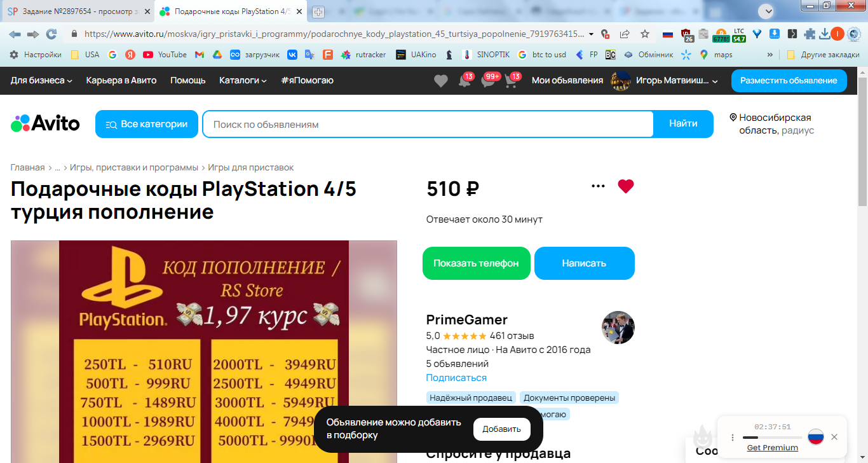Open the uBlock shield extension showing 26
868x463 pixels.
686,34
